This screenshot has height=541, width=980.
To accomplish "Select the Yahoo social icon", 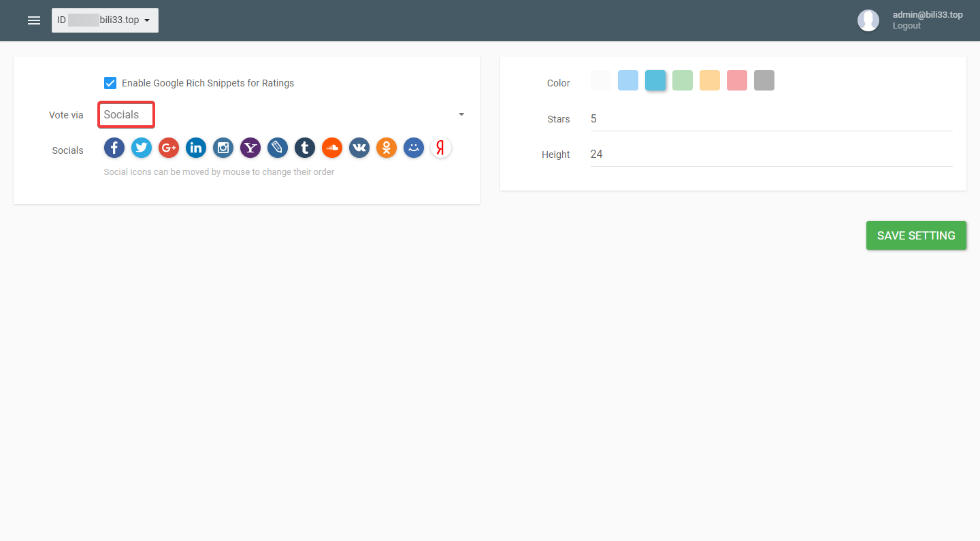I will click(x=250, y=148).
